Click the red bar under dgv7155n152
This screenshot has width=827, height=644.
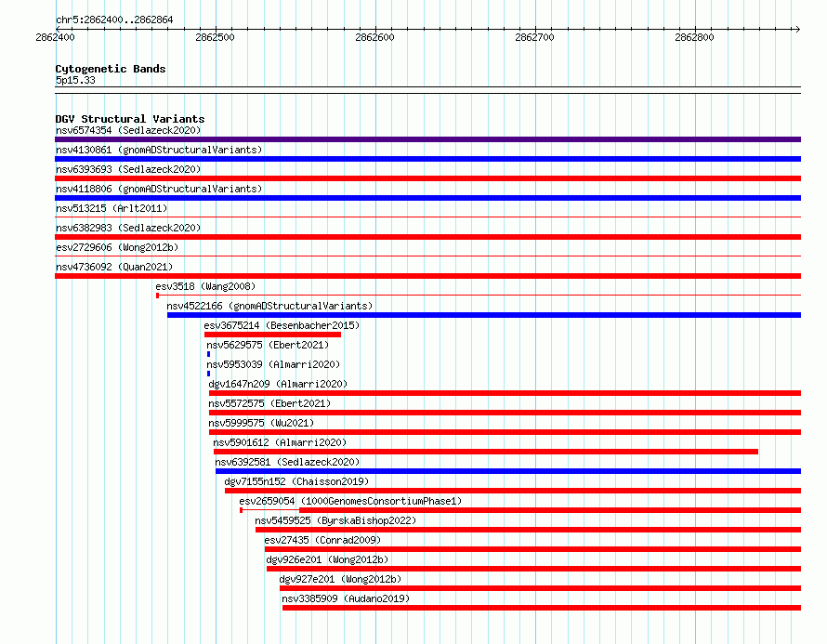point(513,491)
